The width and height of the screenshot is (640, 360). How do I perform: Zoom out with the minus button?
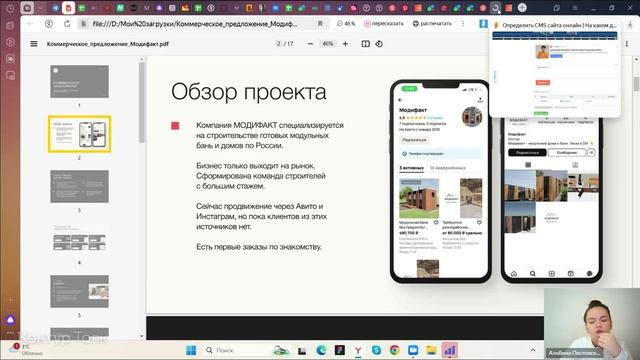310,44
